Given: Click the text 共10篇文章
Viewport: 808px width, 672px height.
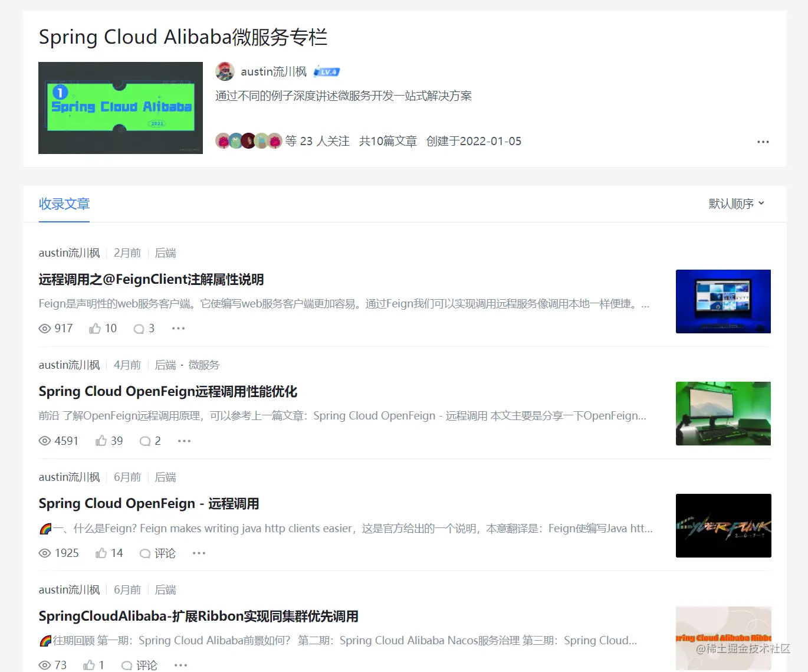Looking at the screenshot, I should 388,141.
